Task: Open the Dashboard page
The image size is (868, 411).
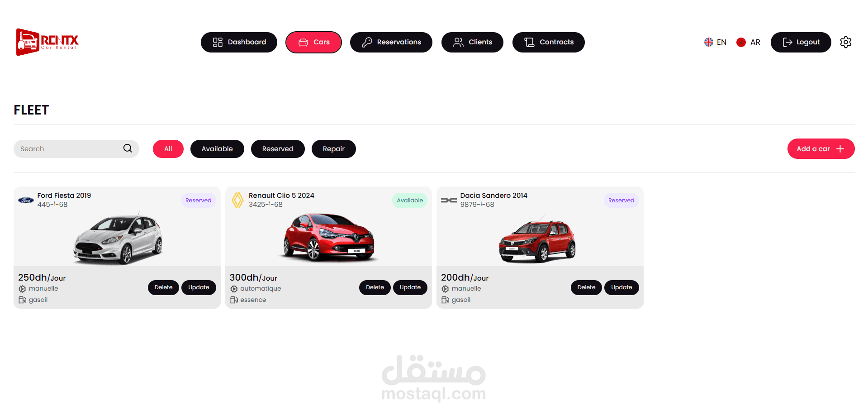Action: pyautogui.click(x=239, y=42)
